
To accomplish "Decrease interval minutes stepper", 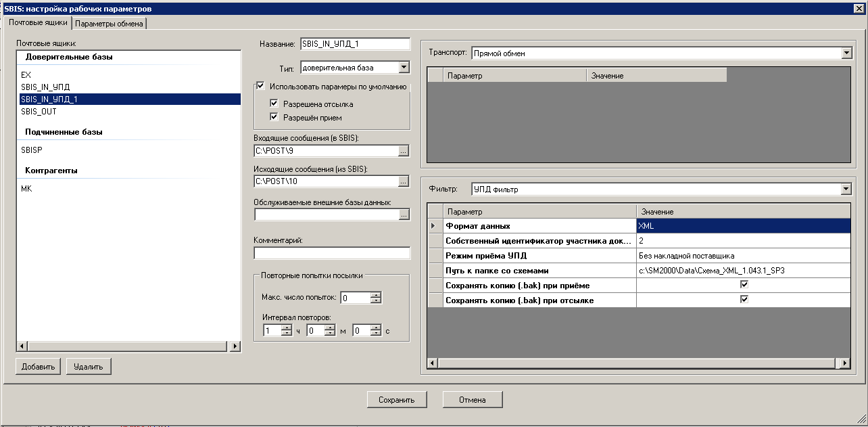I will pyautogui.click(x=330, y=333).
